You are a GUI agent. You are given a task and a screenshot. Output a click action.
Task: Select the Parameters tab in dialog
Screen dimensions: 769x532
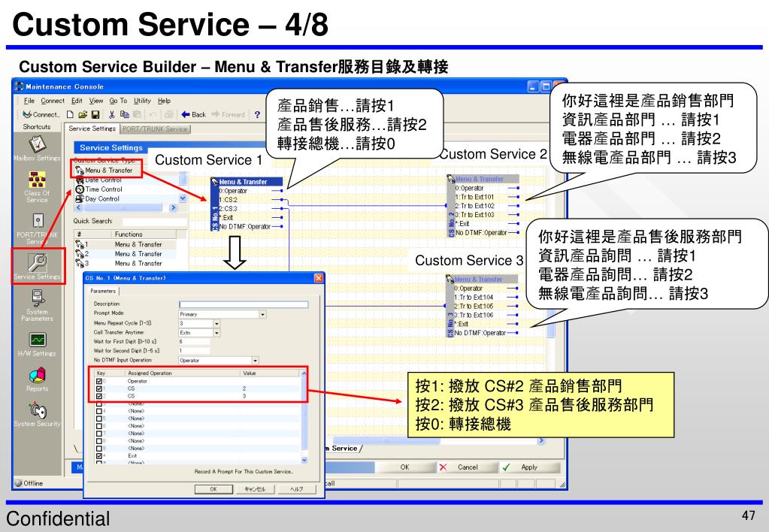click(x=103, y=291)
